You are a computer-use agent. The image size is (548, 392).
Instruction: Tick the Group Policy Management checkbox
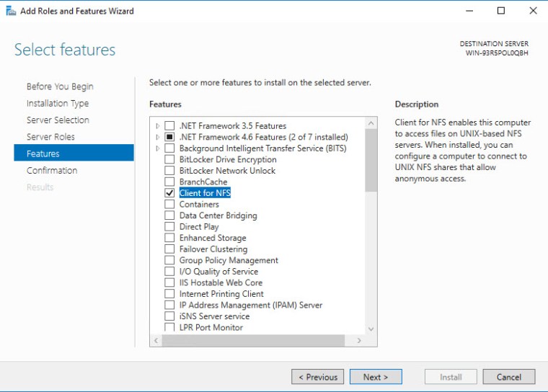click(x=169, y=260)
